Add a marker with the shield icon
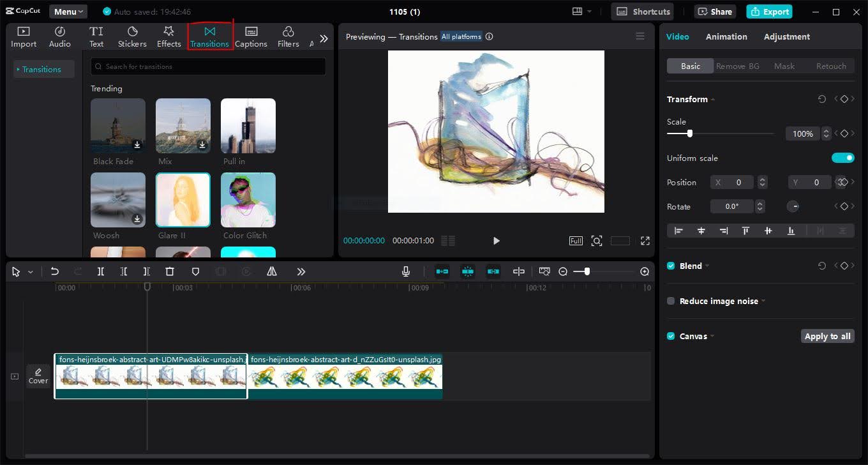Screen dimensions: 868x465 pyautogui.click(x=196, y=271)
